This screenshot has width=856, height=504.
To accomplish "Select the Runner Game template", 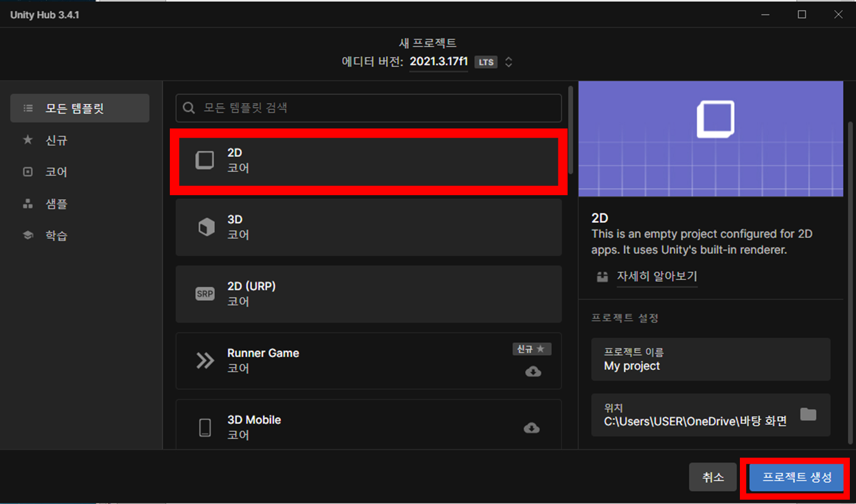I will click(x=369, y=361).
